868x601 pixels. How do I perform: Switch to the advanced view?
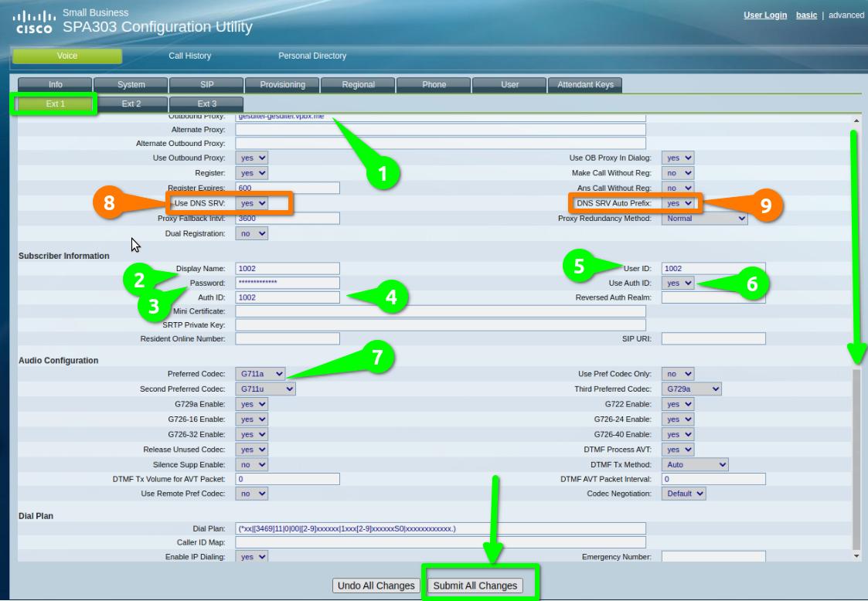849,13
